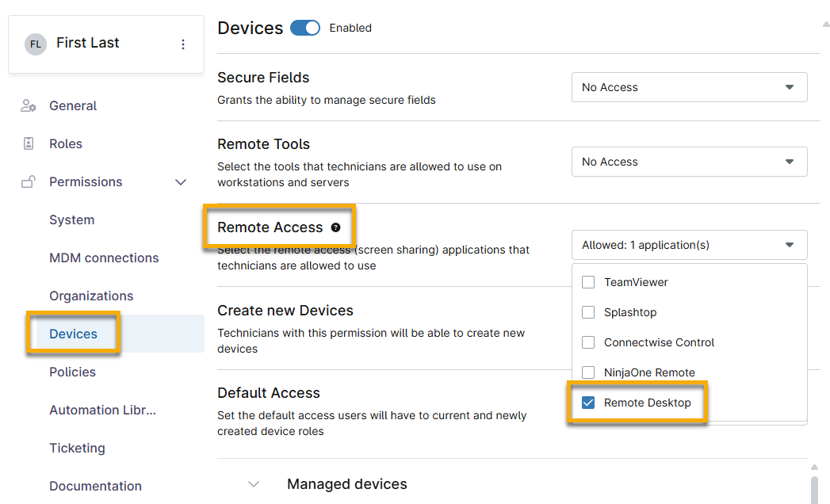Open the Remote Tools No Access dropdown

click(689, 162)
